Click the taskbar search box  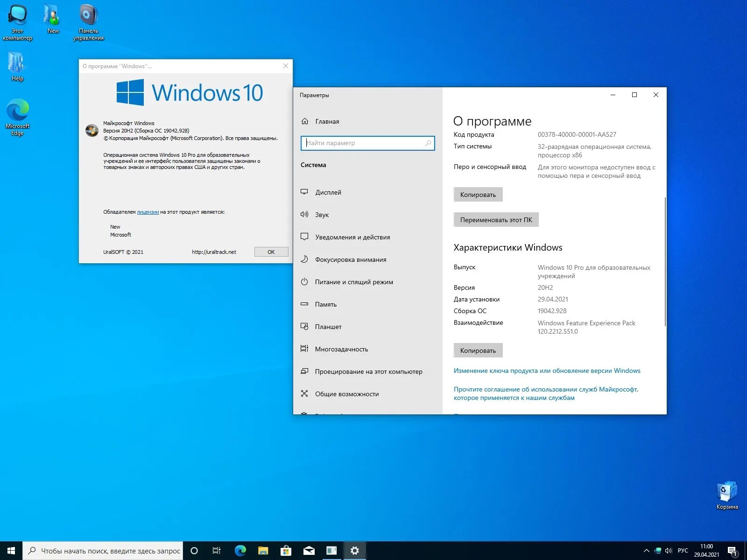pyautogui.click(x=103, y=551)
